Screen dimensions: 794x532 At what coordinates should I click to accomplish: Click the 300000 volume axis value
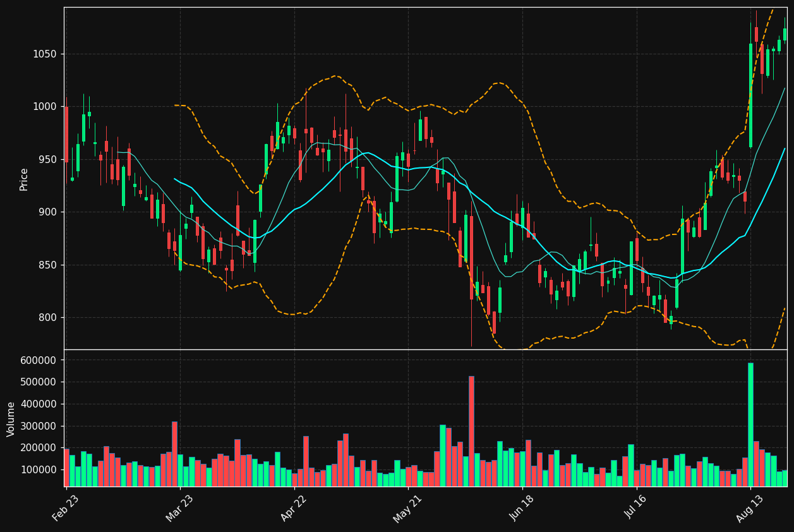pyautogui.click(x=39, y=426)
